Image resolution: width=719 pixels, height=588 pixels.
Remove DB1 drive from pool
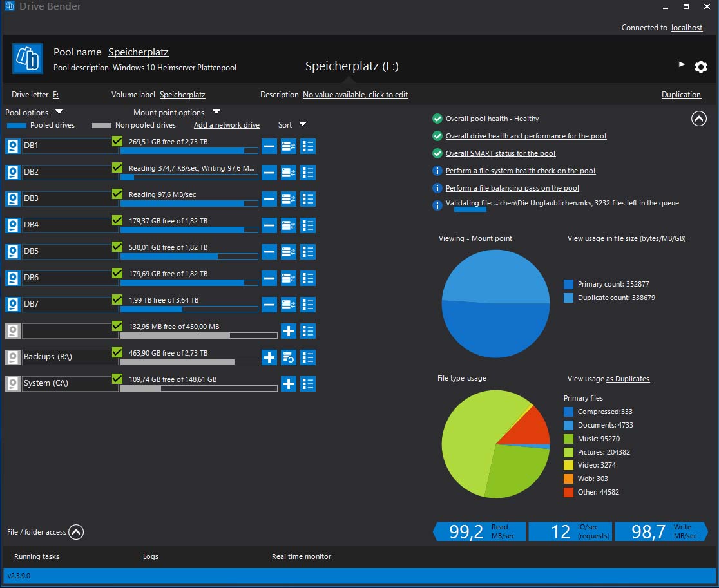(269, 146)
